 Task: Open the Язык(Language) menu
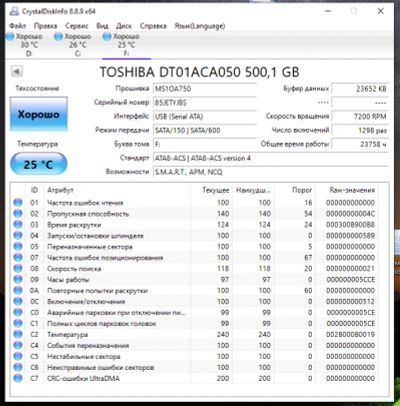point(200,26)
